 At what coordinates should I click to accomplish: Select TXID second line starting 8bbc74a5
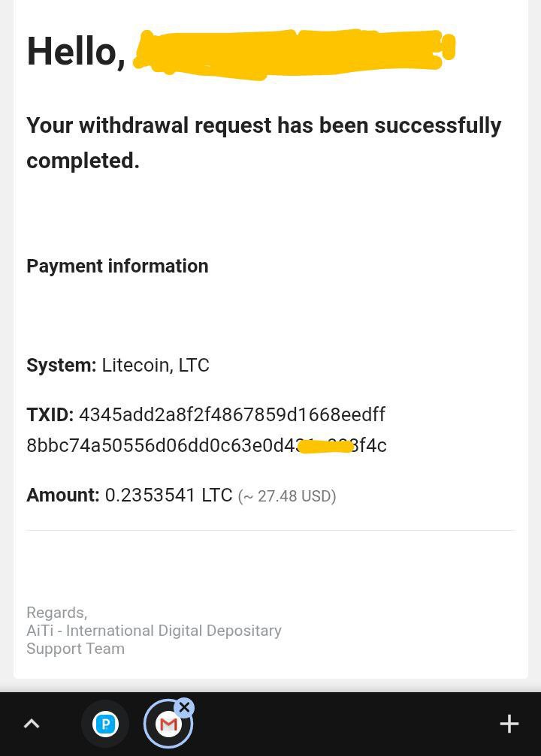[207, 445]
